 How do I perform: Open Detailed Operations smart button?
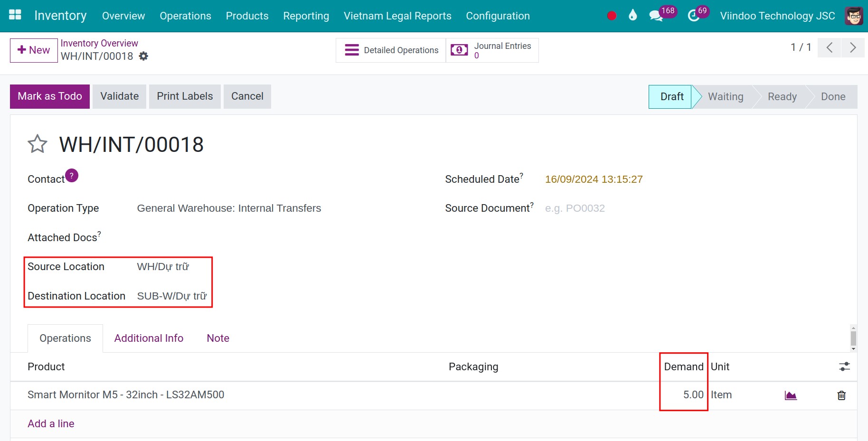pyautogui.click(x=391, y=50)
